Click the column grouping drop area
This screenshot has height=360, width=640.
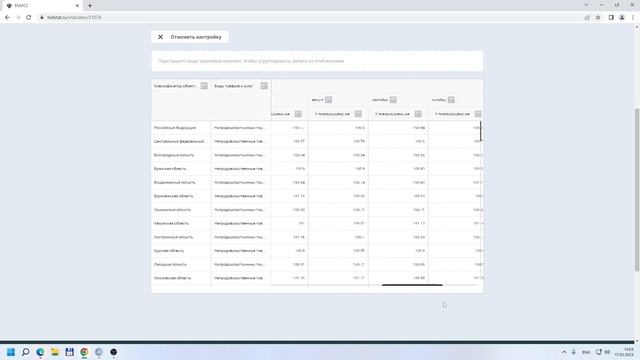pyautogui.click(x=317, y=61)
